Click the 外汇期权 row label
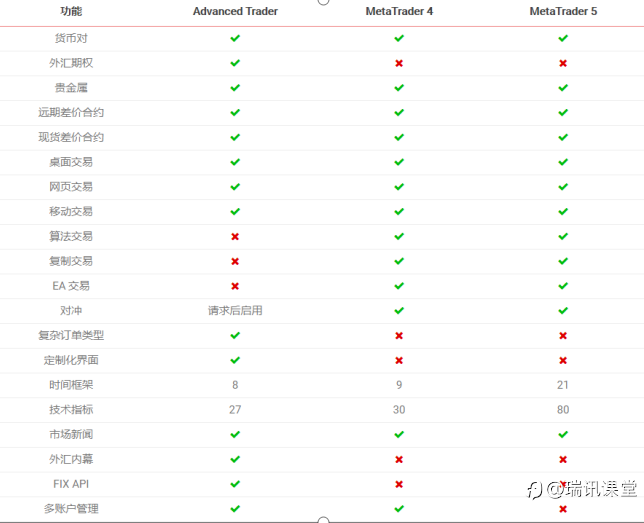The image size is (644, 523). point(71,63)
